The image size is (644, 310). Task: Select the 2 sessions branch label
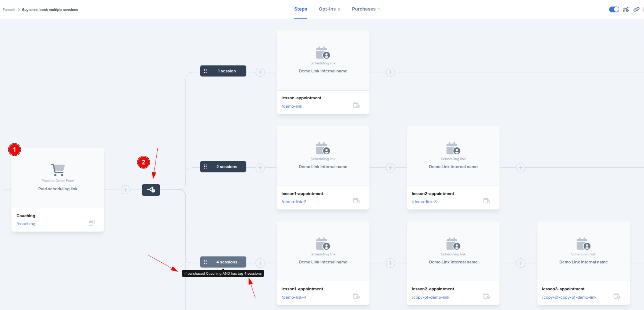coord(227,167)
